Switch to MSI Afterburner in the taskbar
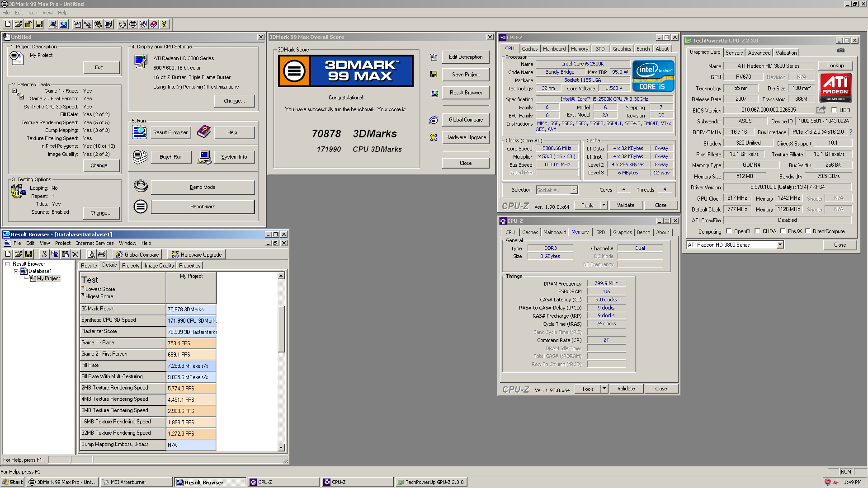 [x=136, y=482]
